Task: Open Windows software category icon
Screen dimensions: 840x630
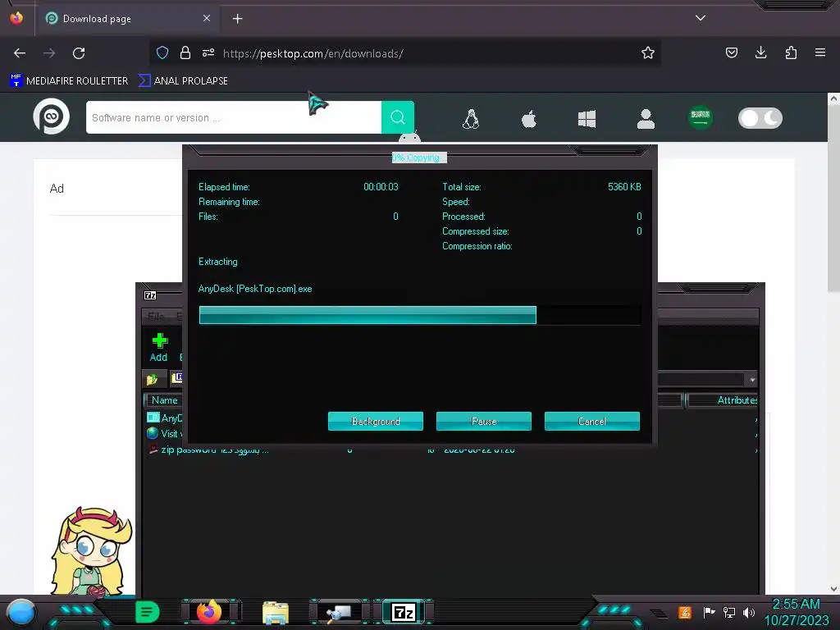Action: (587, 119)
